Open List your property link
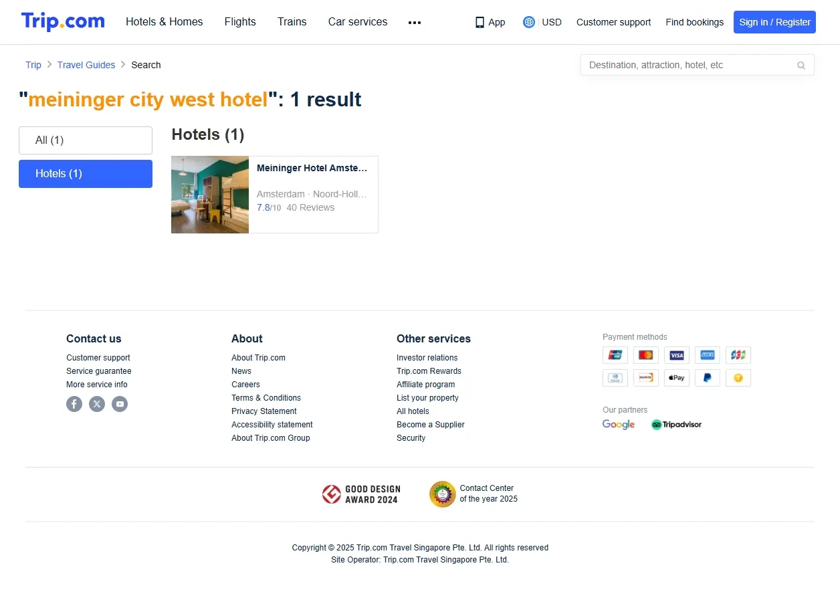This screenshot has width=840, height=616. [x=427, y=398]
